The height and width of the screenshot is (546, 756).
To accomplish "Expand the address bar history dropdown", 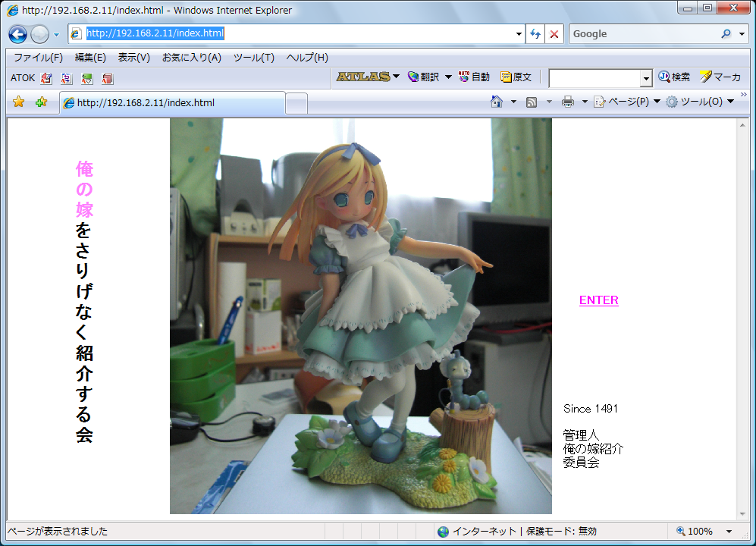I will tap(519, 34).
